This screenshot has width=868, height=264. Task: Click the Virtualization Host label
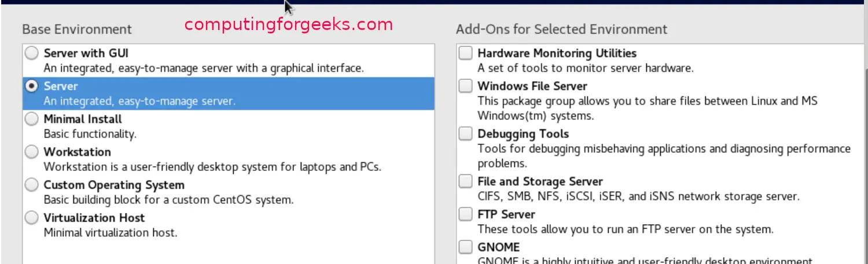pyautogui.click(x=94, y=218)
